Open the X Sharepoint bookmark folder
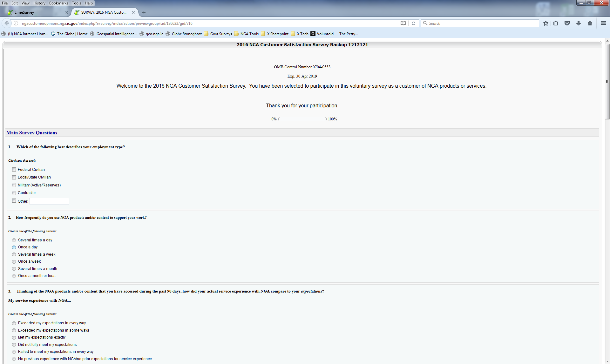The width and height of the screenshot is (610, 364). [275, 34]
